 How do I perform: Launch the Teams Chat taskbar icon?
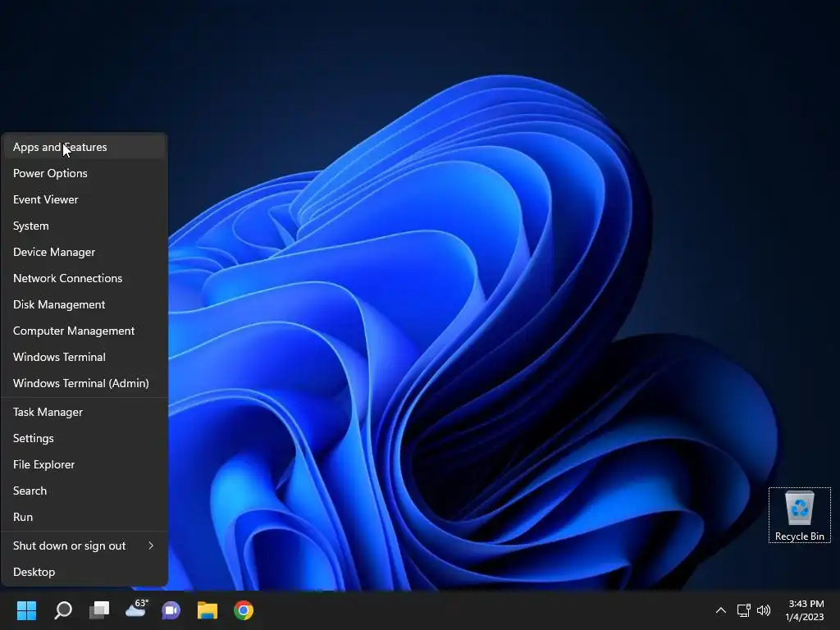(171, 610)
